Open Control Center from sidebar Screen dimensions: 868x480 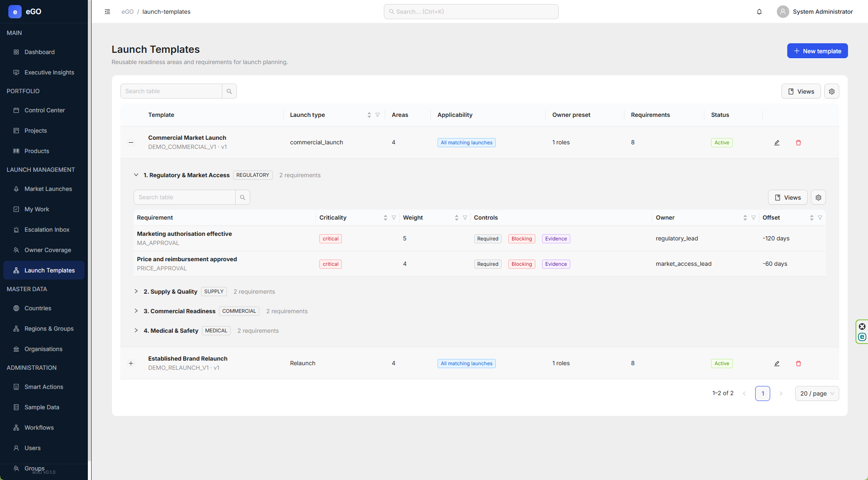pyautogui.click(x=44, y=110)
